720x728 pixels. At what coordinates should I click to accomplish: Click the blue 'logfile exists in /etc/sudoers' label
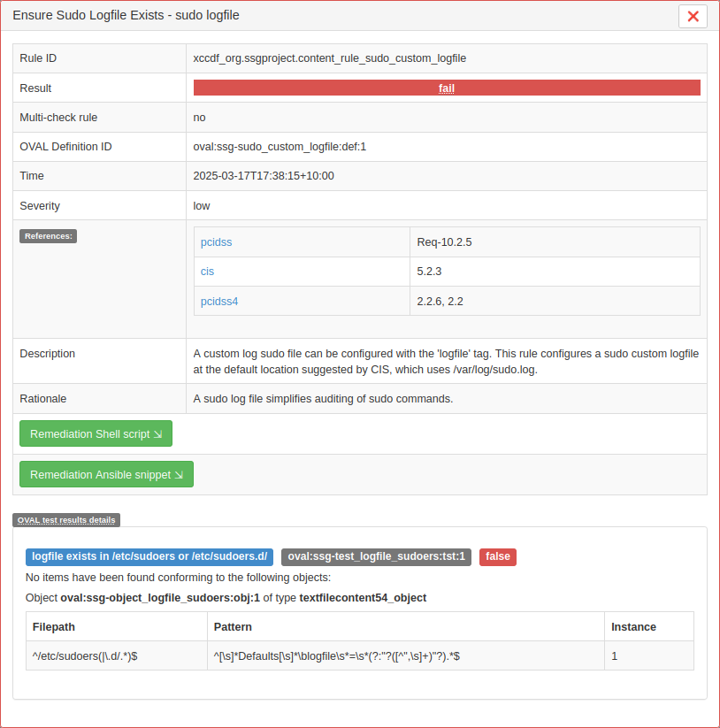point(149,556)
